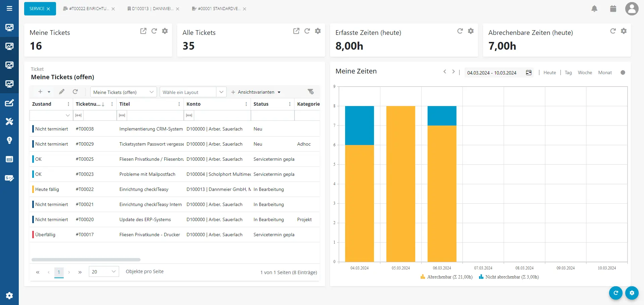This screenshot has width=644, height=305.
Task: Open external link icon on Meine Tickets widget
Action: pyautogui.click(x=143, y=31)
